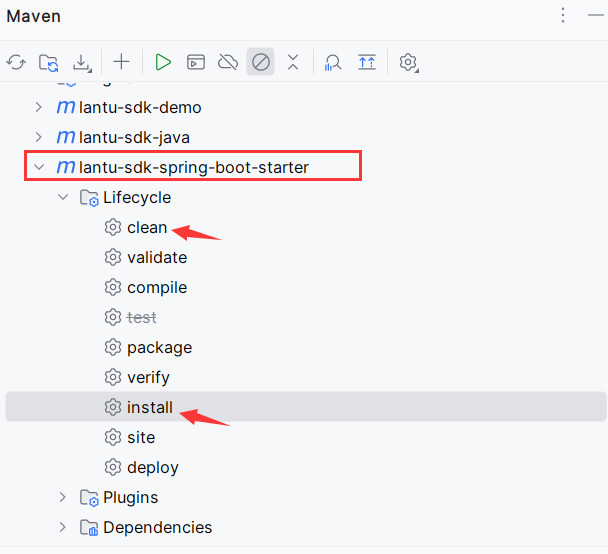Collapse all tree nodes icon
Image resolution: width=608 pixels, height=554 pixels.
click(293, 62)
